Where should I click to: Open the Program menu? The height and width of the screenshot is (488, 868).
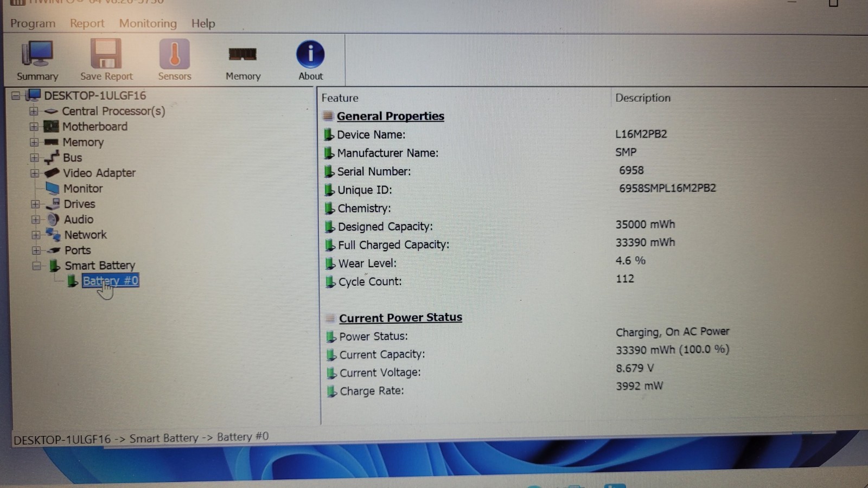click(33, 23)
